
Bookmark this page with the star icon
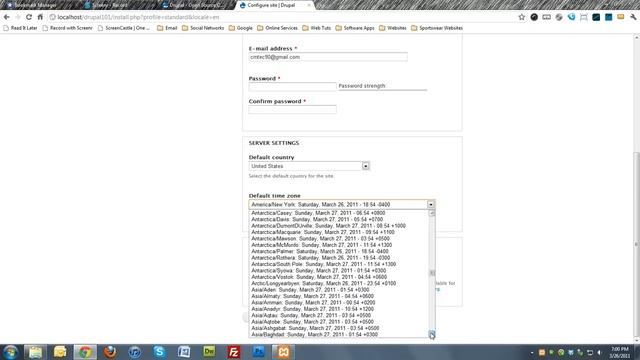tap(522, 17)
